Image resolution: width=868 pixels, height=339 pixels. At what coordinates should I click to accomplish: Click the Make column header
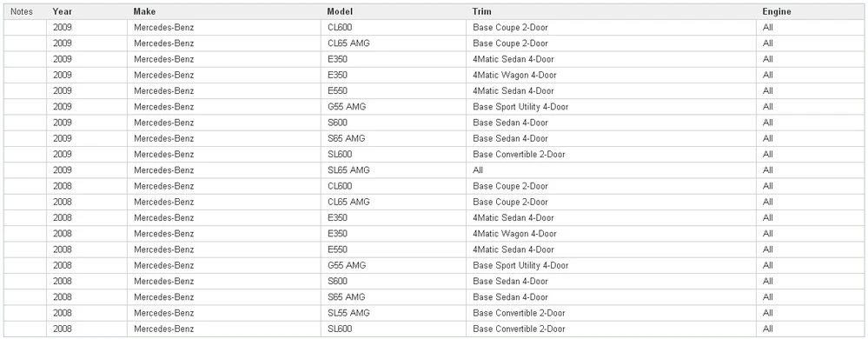tap(224, 11)
